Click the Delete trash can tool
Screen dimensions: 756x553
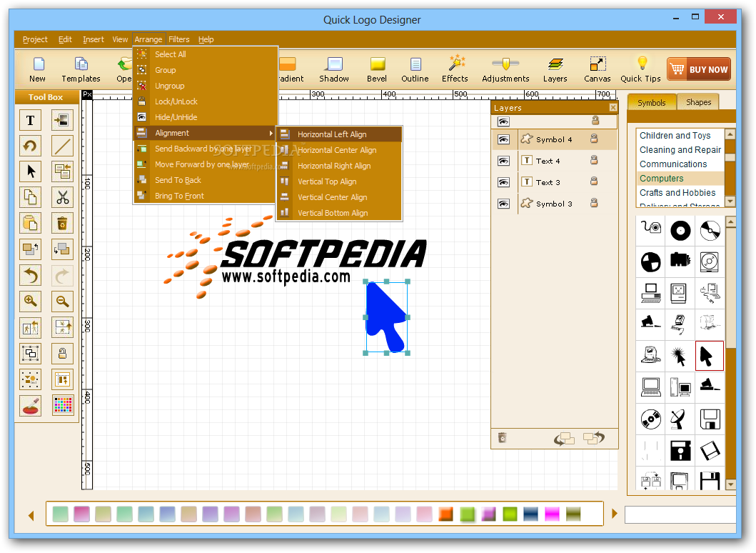(63, 224)
